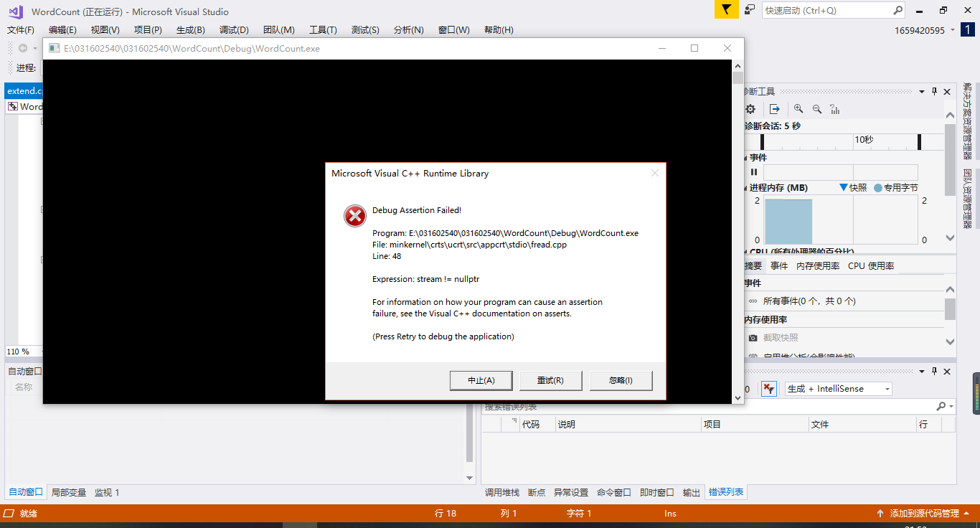The image size is (980, 528).
Task: Open the 编辑(E) menu
Action: click(62, 30)
